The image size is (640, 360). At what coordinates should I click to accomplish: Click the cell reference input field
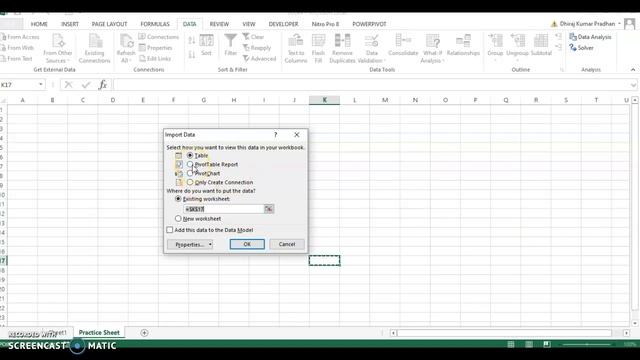coord(223,209)
